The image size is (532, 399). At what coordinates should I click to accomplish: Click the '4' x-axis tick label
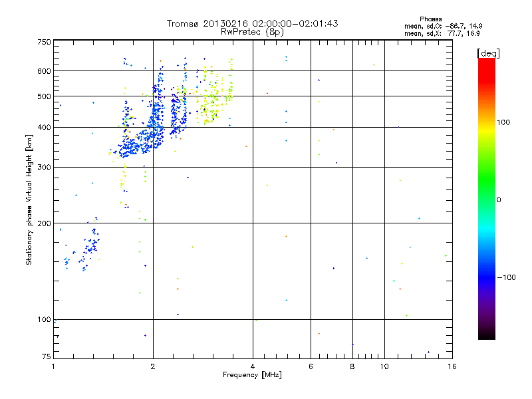[x=253, y=366]
